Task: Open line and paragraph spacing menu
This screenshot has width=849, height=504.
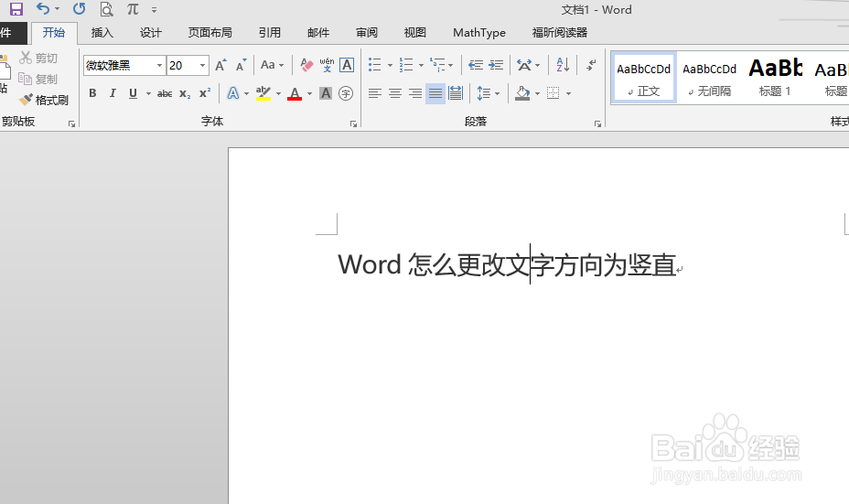Action: point(488,93)
